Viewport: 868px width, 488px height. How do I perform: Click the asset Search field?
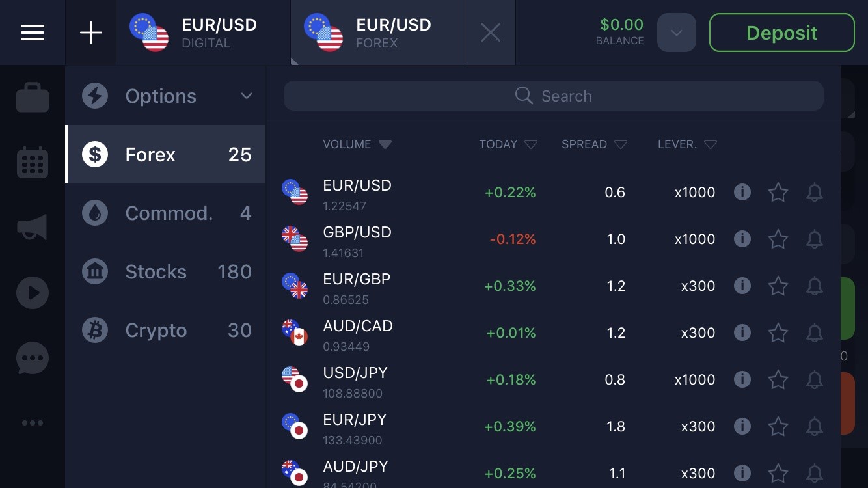tap(553, 96)
